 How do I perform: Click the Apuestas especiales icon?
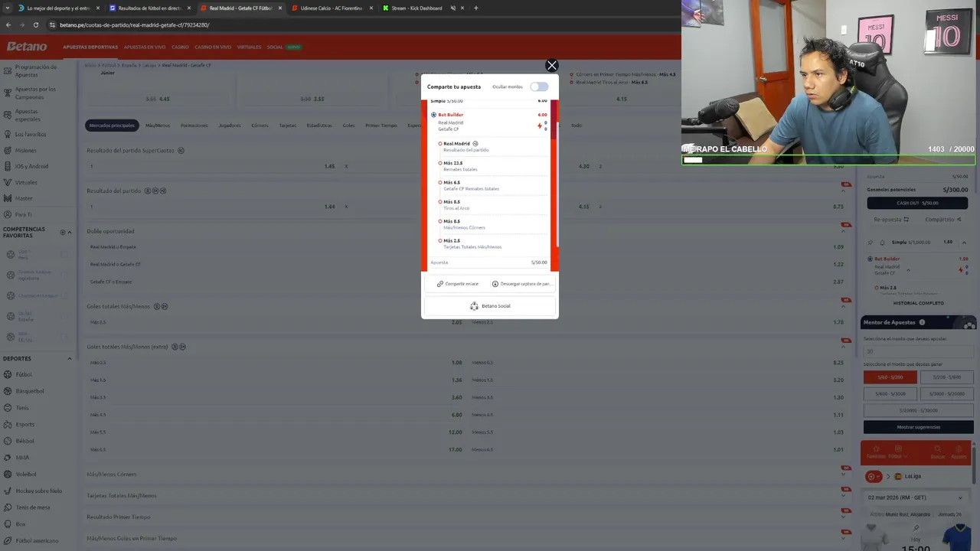(x=7, y=115)
